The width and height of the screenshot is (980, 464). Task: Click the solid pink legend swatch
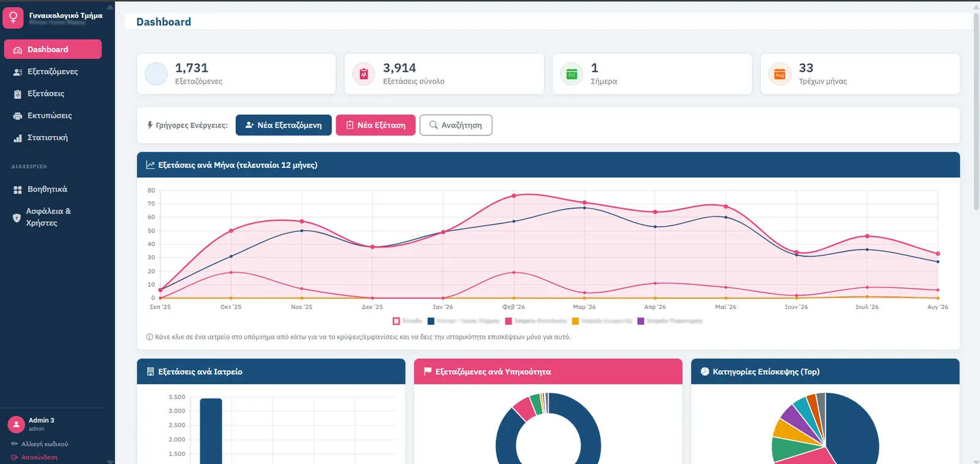point(508,321)
